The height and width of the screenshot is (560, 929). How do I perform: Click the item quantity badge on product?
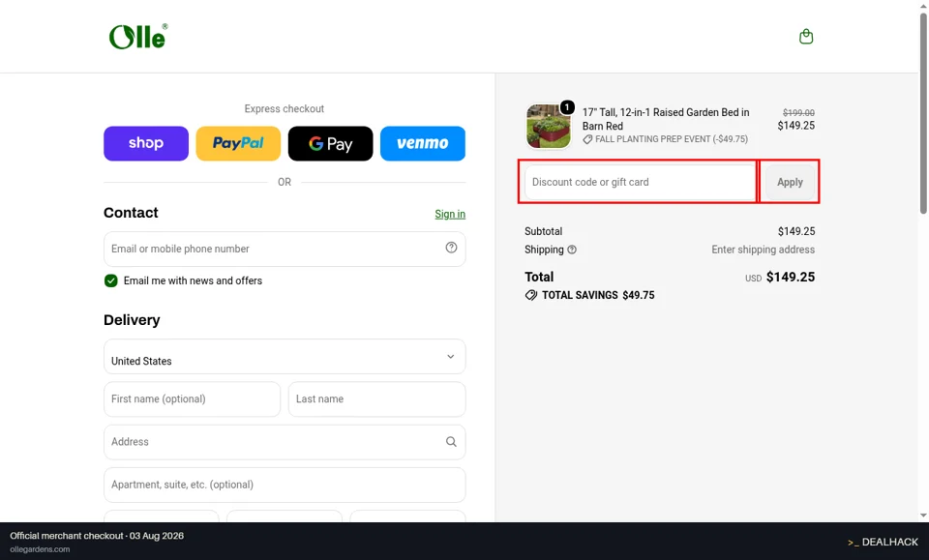click(567, 107)
